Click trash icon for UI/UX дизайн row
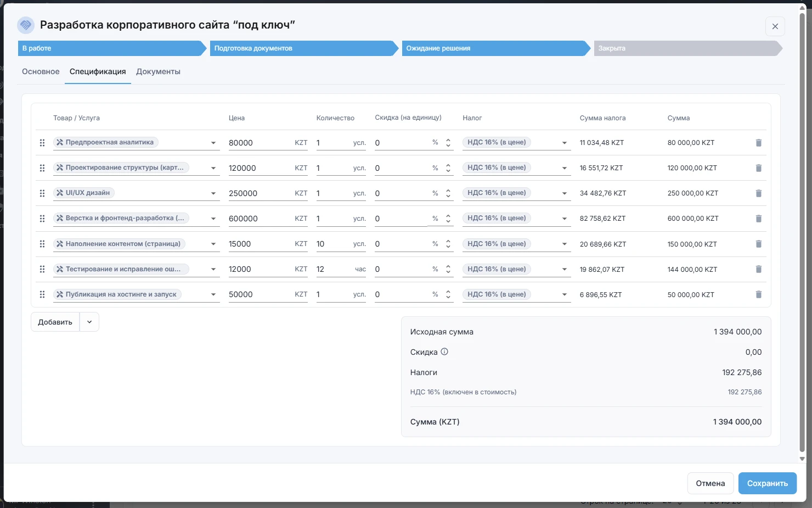812x508 pixels. click(x=758, y=193)
